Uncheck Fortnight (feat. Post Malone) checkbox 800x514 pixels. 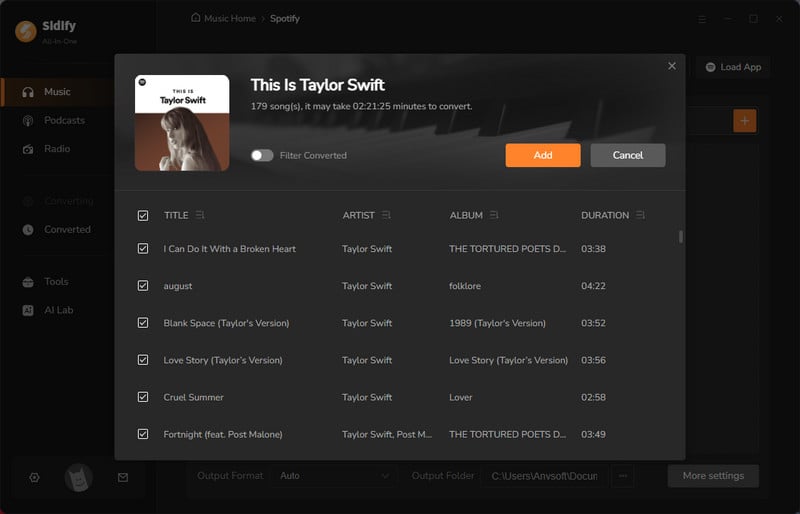pyautogui.click(x=143, y=434)
